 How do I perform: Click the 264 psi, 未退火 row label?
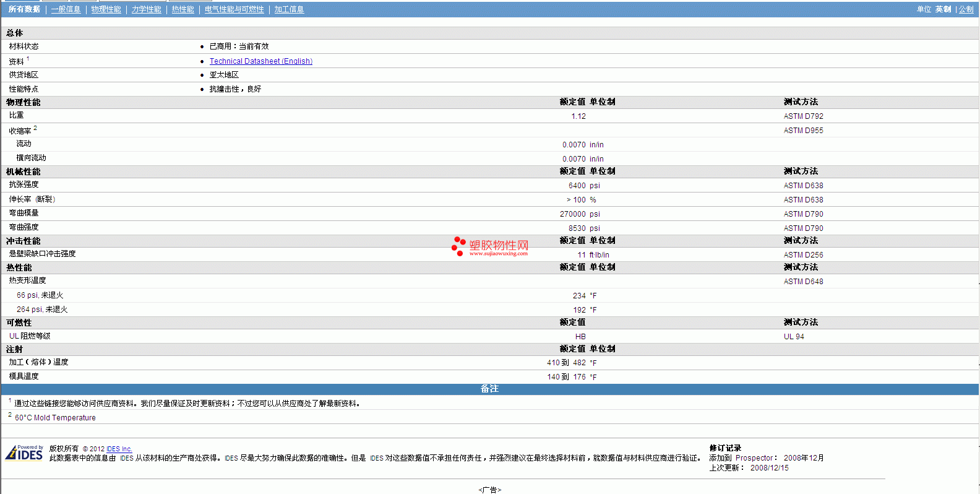pos(42,310)
